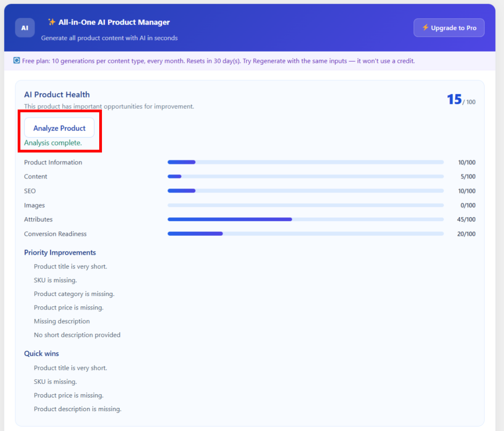The width and height of the screenshot is (504, 431).
Task: Click 'SKU is missing.' under Priority Improvements
Action: point(55,280)
